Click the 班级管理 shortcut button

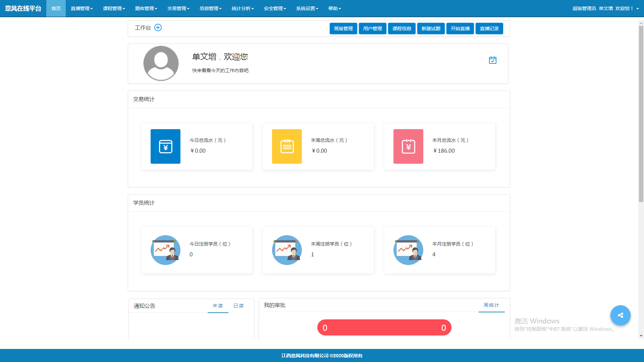pos(343,29)
